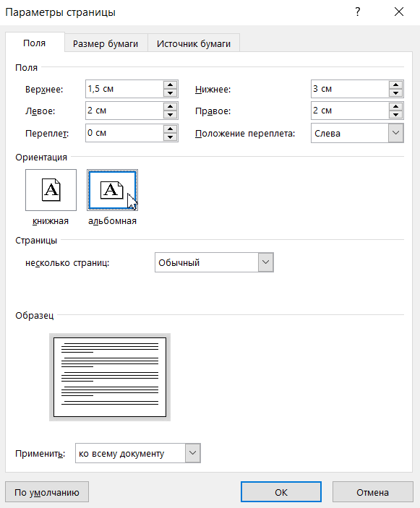Click the По умолчанию button
Screen dimensions: 420x508
(47, 492)
